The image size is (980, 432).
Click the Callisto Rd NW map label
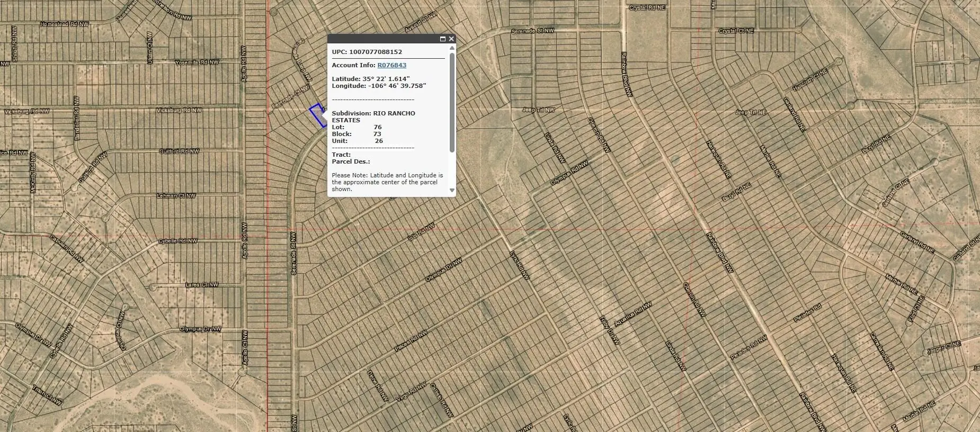441,400
